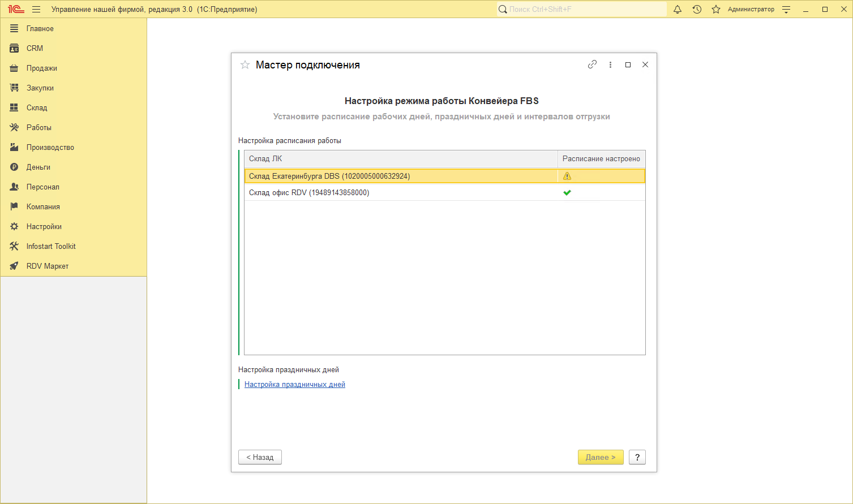Click the warning icon for Екатеринбург warehouse
The image size is (853, 504).
pyautogui.click(x=567, y=176)
